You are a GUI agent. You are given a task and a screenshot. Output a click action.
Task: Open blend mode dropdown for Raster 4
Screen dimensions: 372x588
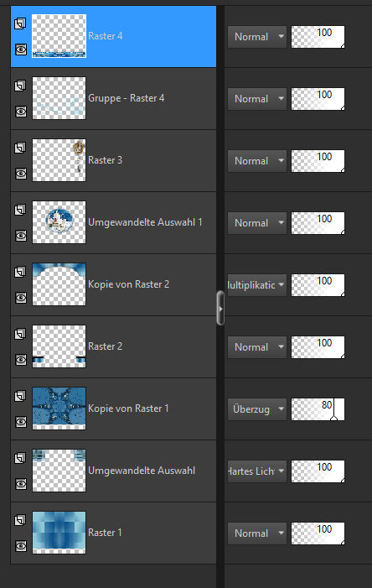[x=257, y=37]
